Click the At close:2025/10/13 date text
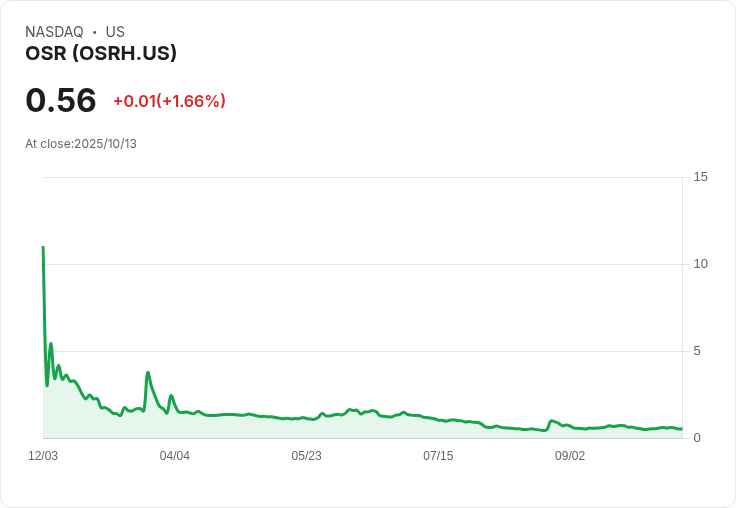The width and height of the screenshot is (736, 508). coord(81,144)
